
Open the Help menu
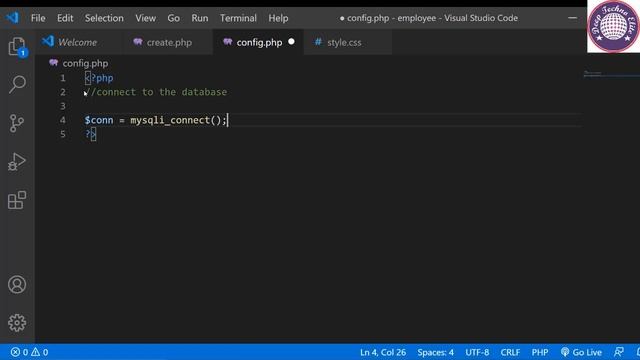pyautogui.click(x=278, y=18)
